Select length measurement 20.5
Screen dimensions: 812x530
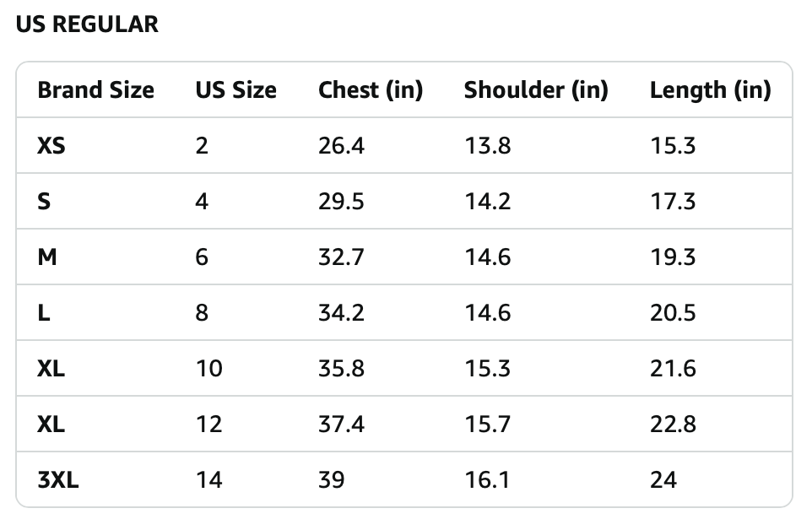pos(673,313)
